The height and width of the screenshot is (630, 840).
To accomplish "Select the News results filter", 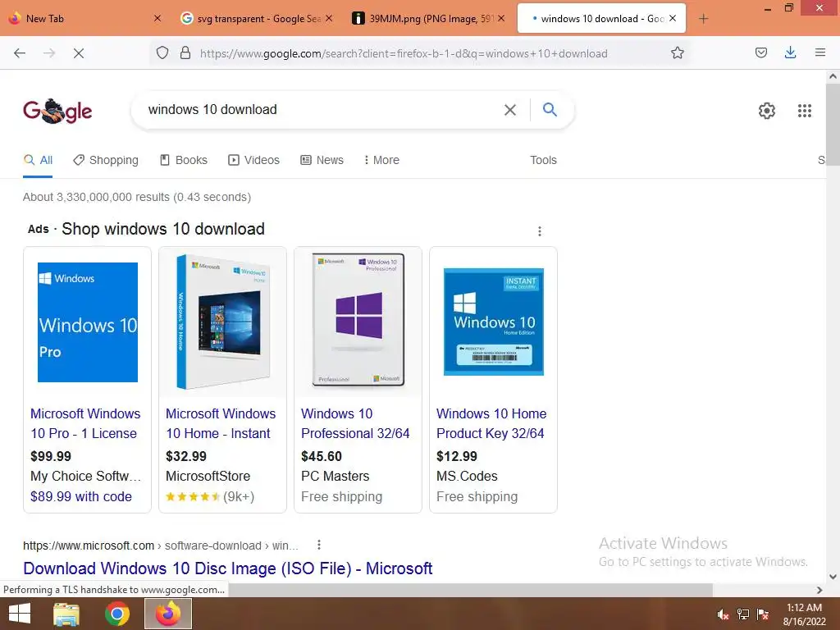I will (322, 160).
